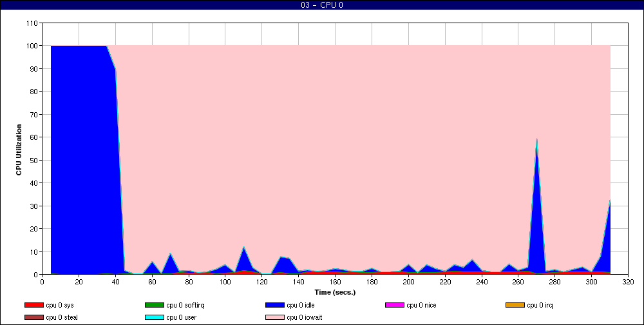The width and height of the screenshot is (644, 325).
Task: Click the 100 tick on the Y axis
Action: tap(31, 46)
